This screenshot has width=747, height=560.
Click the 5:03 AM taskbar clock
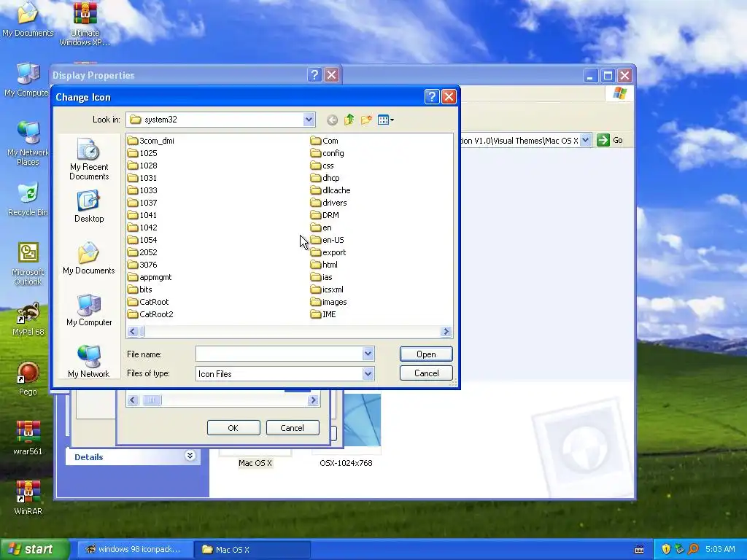(x=720, y=549)
